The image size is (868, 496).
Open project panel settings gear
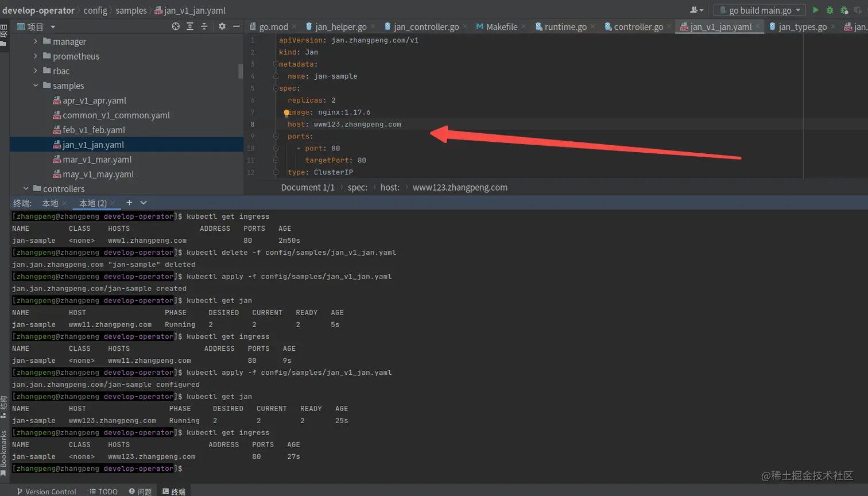(x=222, y=26)
